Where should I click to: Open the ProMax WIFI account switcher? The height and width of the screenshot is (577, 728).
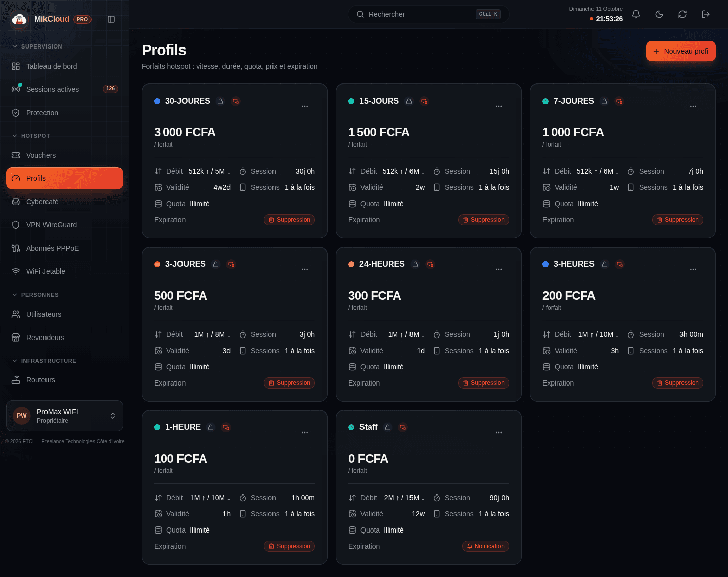(x=65, y=416)
